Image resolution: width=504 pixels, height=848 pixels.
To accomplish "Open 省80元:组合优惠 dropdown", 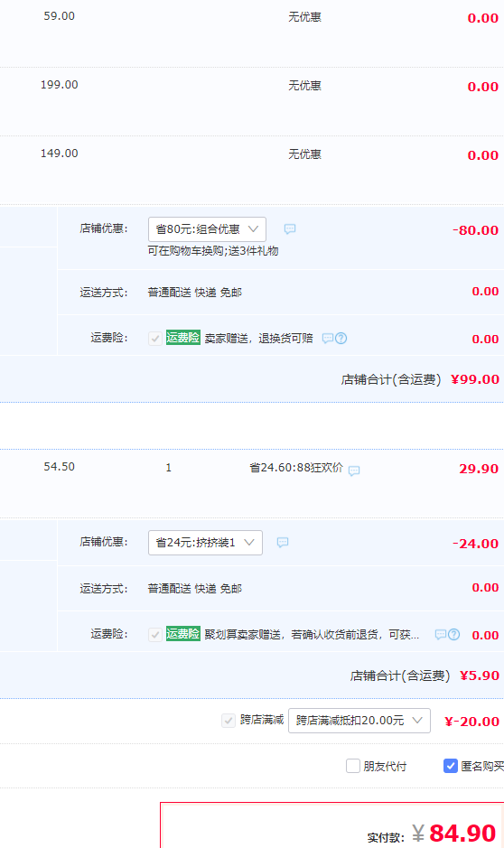I will (x=207, y=229).
